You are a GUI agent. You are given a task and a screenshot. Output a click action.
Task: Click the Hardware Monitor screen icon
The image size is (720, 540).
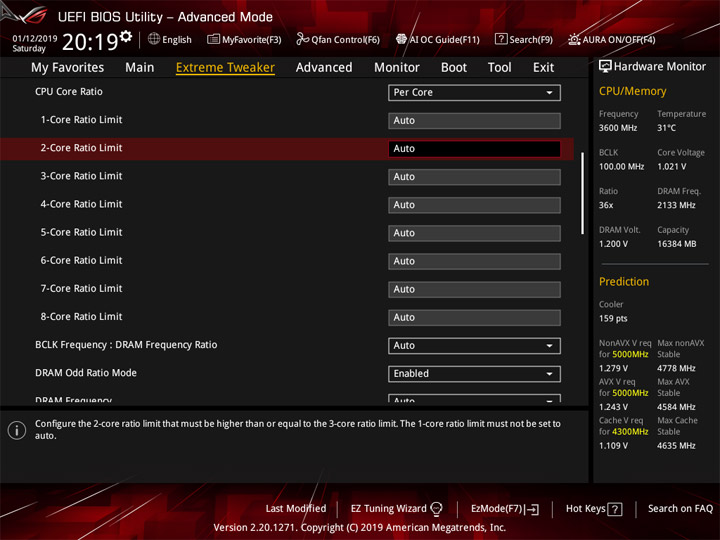(605, 67)
